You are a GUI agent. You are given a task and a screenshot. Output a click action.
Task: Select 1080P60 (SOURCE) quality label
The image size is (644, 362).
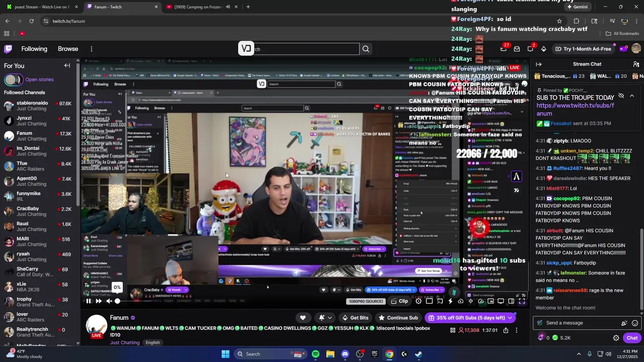click(x=366, y=301)
